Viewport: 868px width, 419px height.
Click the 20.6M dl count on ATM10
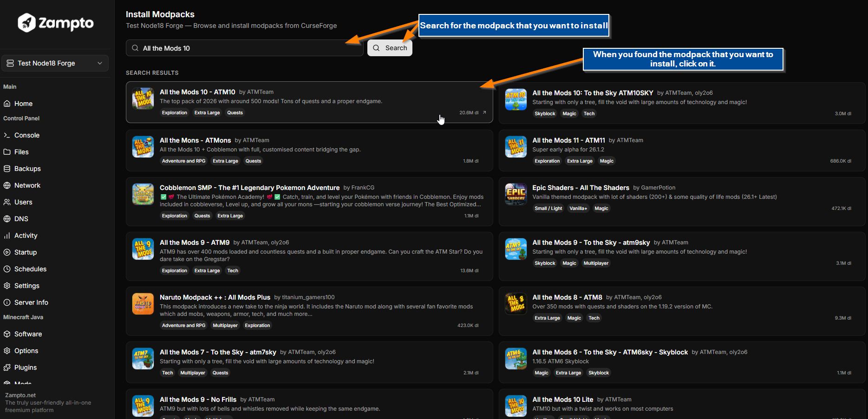tap(469, 112)
